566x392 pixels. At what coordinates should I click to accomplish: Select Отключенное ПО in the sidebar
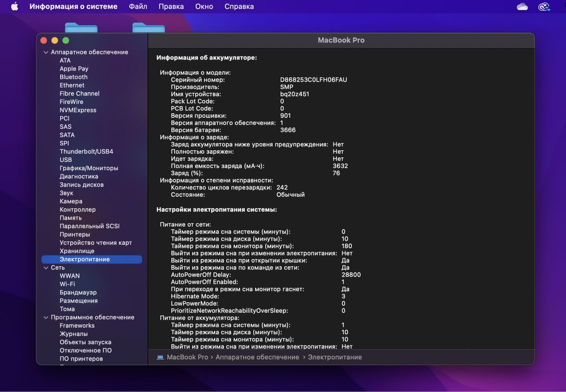pyautogui.click(x=85, y=351)
